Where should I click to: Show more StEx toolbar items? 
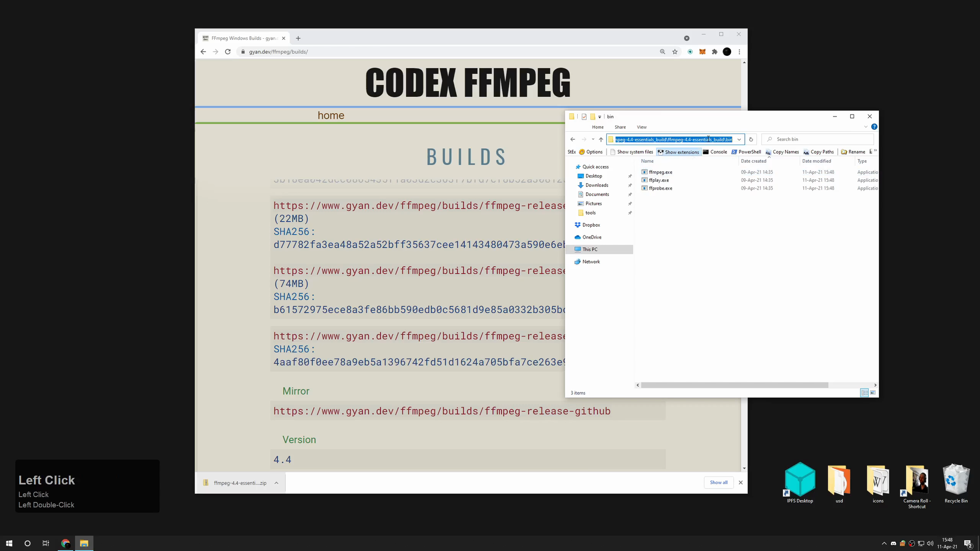pyautogui.click(x=875, y=151)
